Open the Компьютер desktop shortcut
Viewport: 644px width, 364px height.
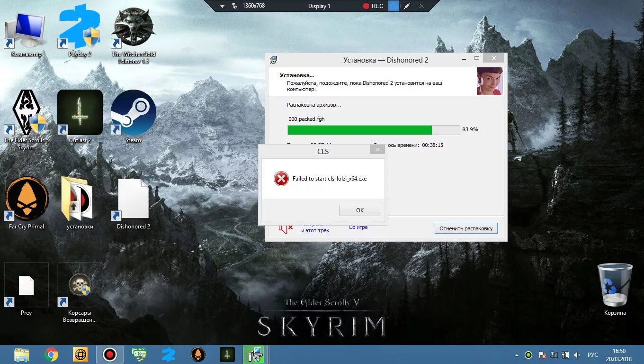27,34
